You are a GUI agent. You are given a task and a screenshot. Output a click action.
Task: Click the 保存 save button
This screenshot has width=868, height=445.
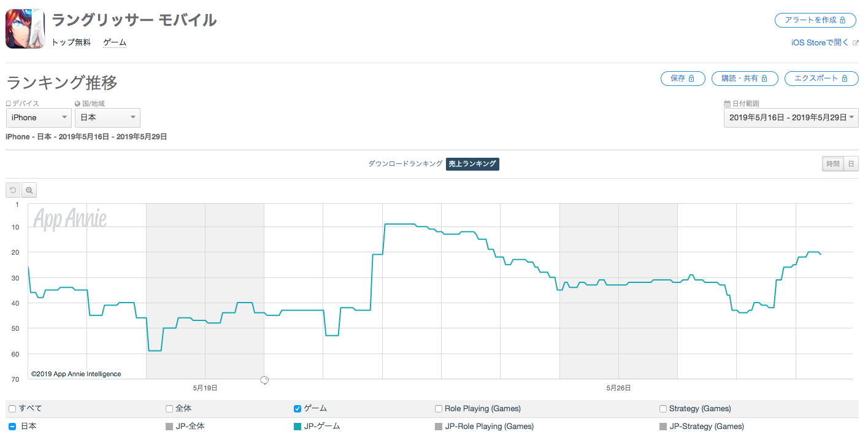683,79
